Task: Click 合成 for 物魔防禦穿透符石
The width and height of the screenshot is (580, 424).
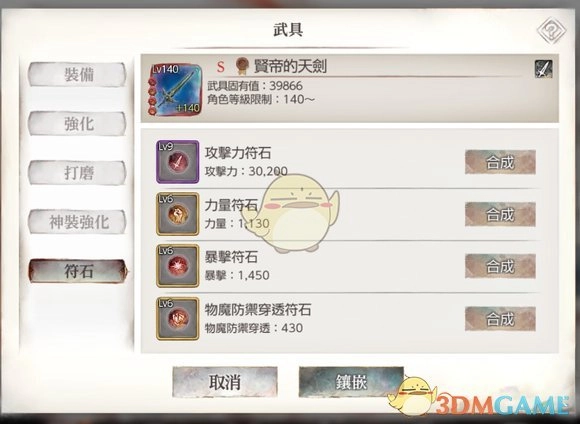Action: coord(500,319)
